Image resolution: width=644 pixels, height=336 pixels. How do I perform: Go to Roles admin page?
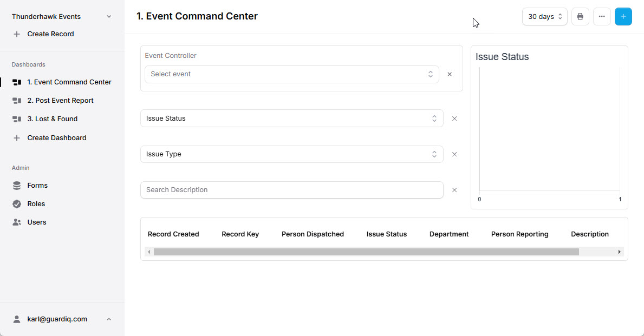coord(36,204)
